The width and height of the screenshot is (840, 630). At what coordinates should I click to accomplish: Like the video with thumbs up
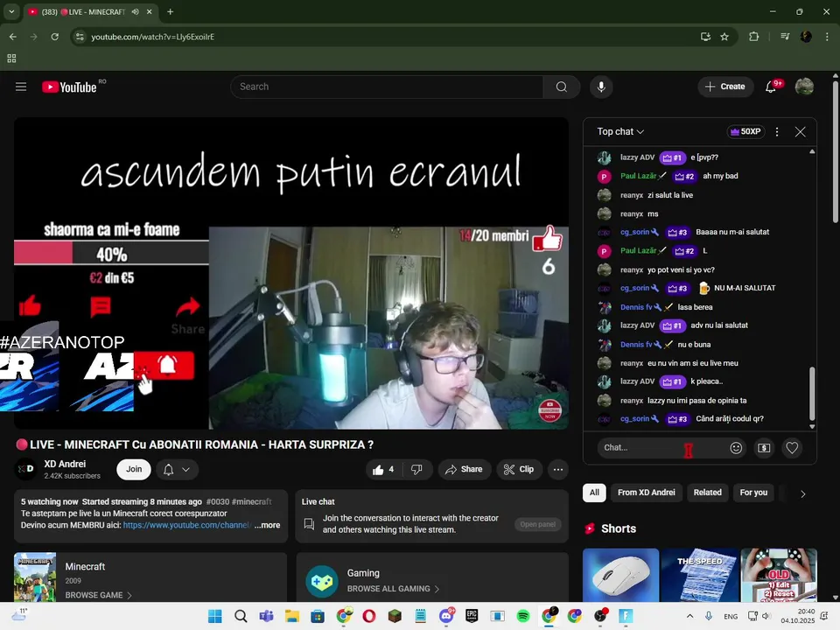[x=383, y=469]
